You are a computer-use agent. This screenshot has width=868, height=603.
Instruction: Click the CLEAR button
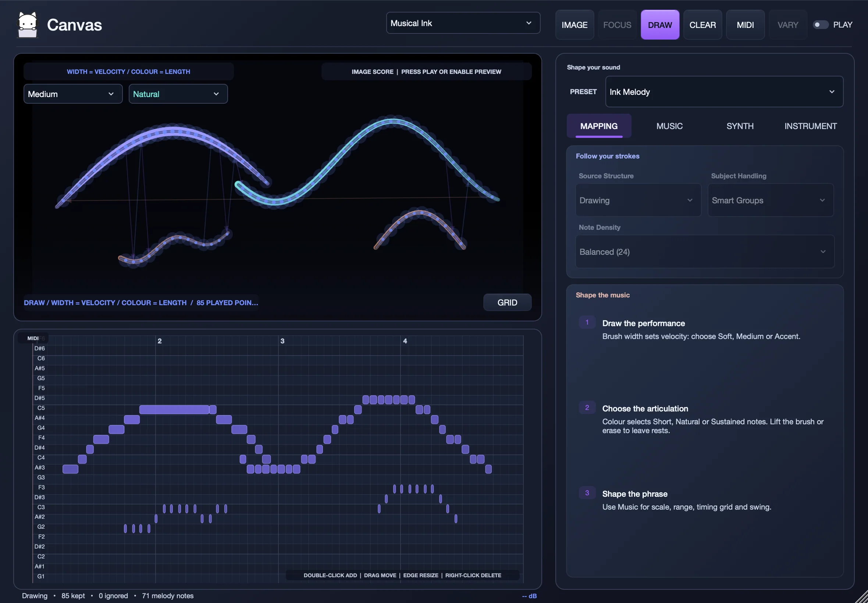click(702, 25)
